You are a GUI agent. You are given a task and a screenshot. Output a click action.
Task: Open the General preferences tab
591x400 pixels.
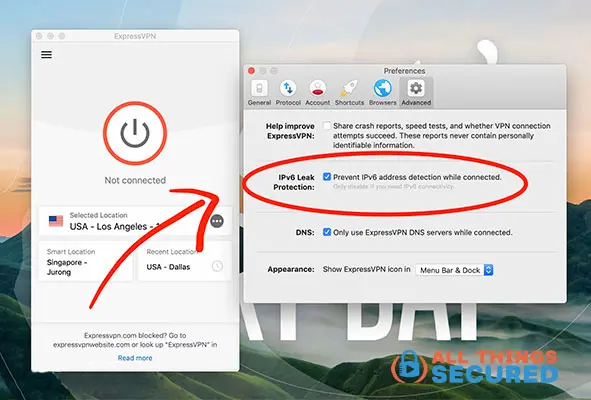click(259, 93)
